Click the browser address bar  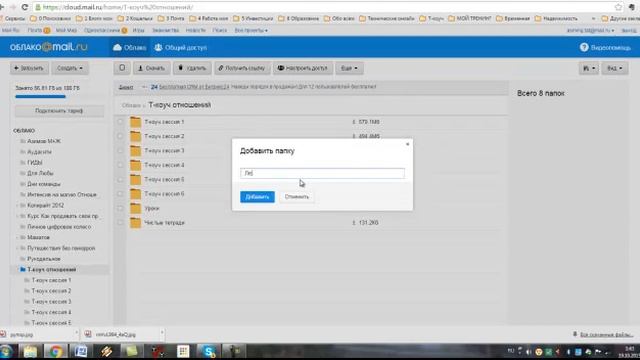(x=322, y=7)
